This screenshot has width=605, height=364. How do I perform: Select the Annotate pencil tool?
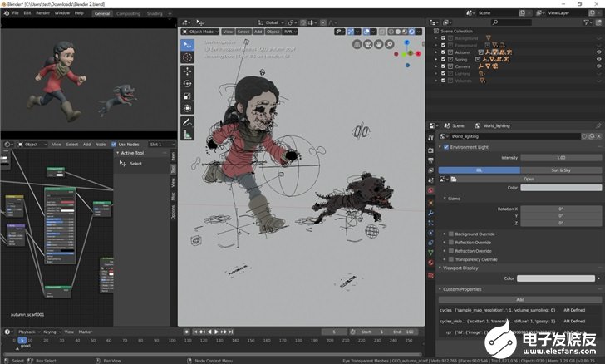188,122
